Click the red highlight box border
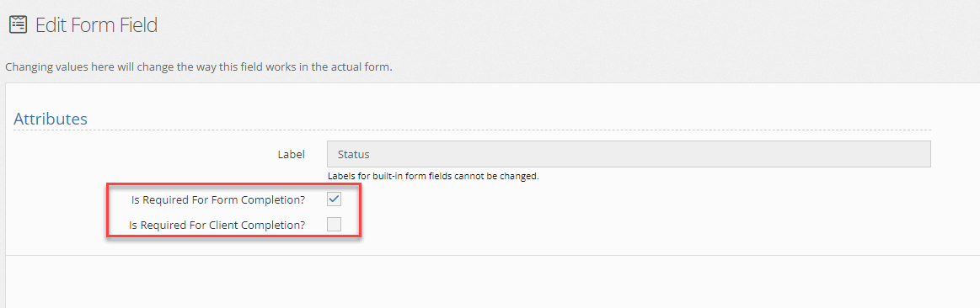 pos(233,185)
